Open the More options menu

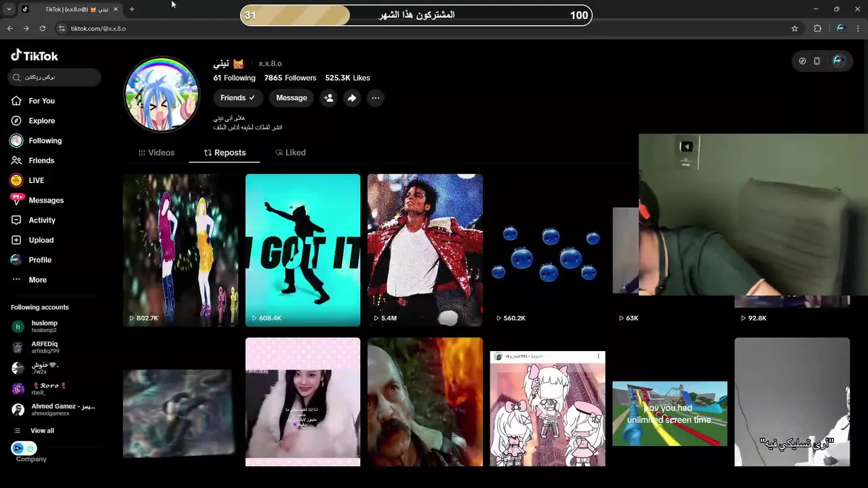click(x=37, y=280)
